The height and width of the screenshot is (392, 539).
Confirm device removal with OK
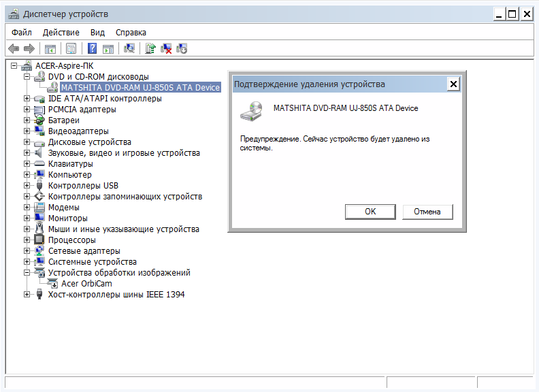coord(370,212)
